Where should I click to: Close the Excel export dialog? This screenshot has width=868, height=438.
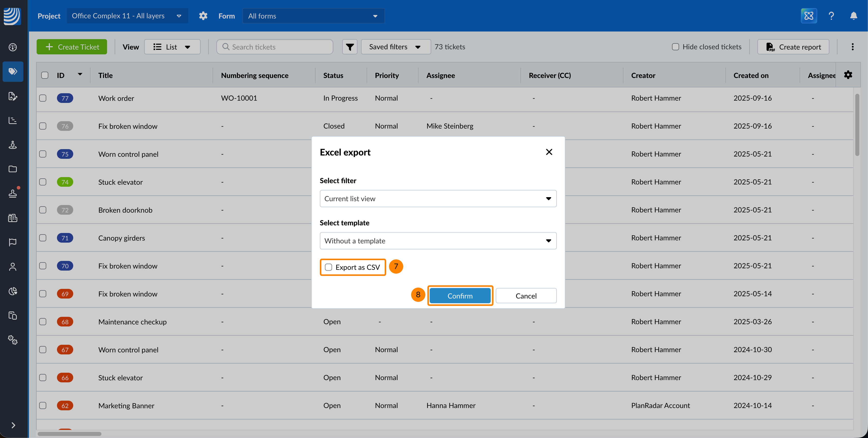[x=549, y=152]
